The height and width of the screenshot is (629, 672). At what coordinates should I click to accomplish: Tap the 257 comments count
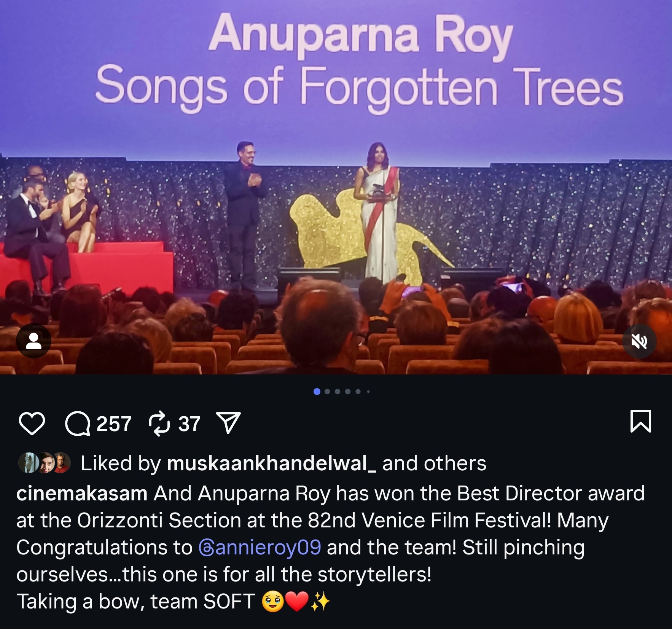coord(114,424)
